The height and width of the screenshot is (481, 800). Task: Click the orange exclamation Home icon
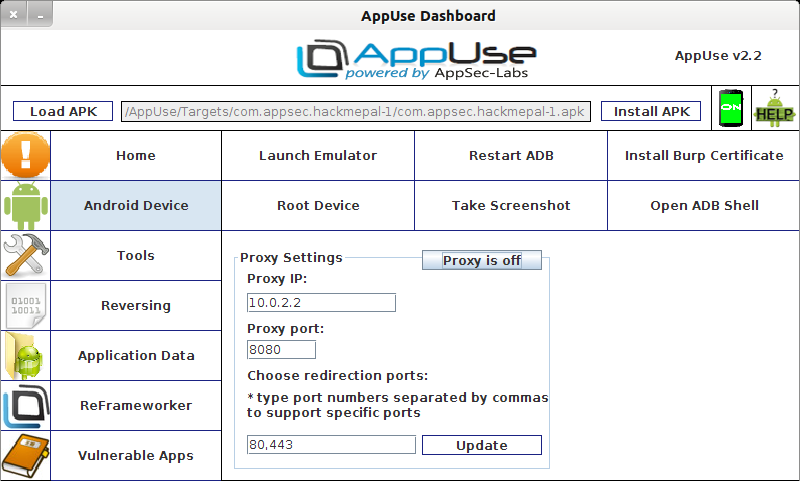(26, 155)
